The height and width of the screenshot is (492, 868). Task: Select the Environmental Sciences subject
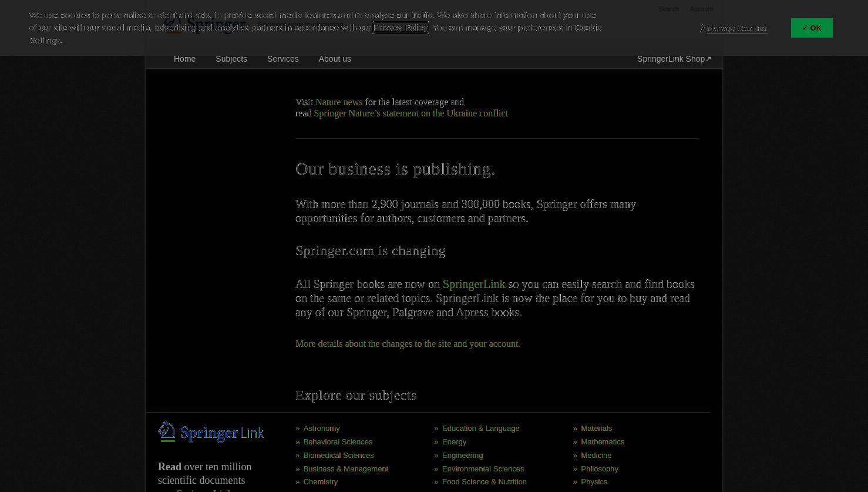pos(483,469)
